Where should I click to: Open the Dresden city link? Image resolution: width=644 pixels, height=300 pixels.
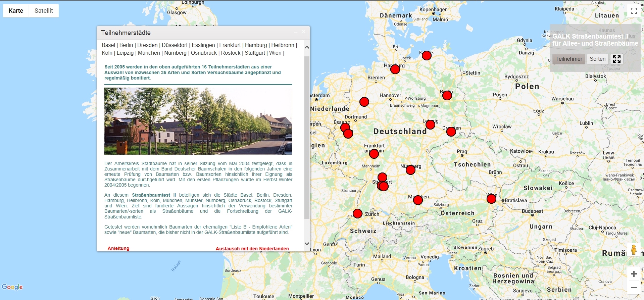147,45
